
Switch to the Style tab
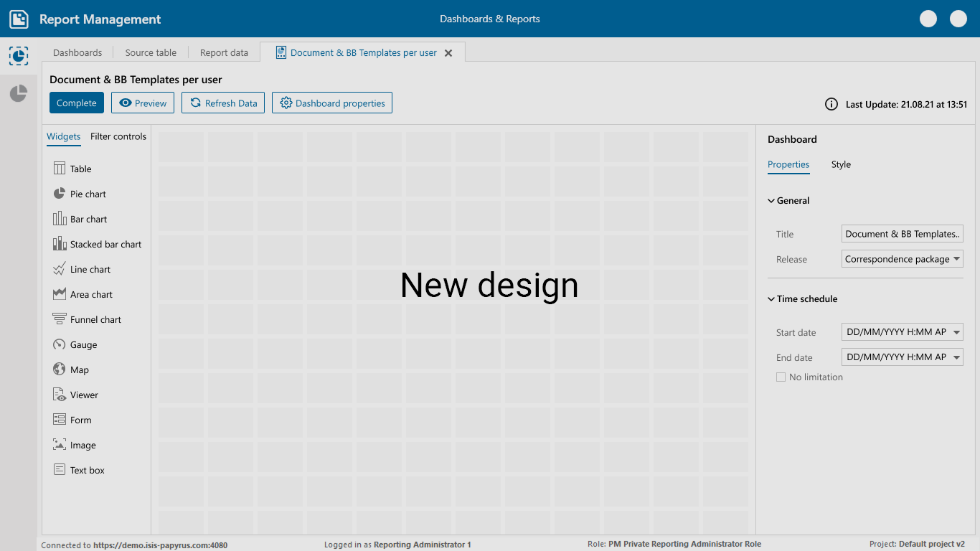pyautogui.click(x=841, y=164)
